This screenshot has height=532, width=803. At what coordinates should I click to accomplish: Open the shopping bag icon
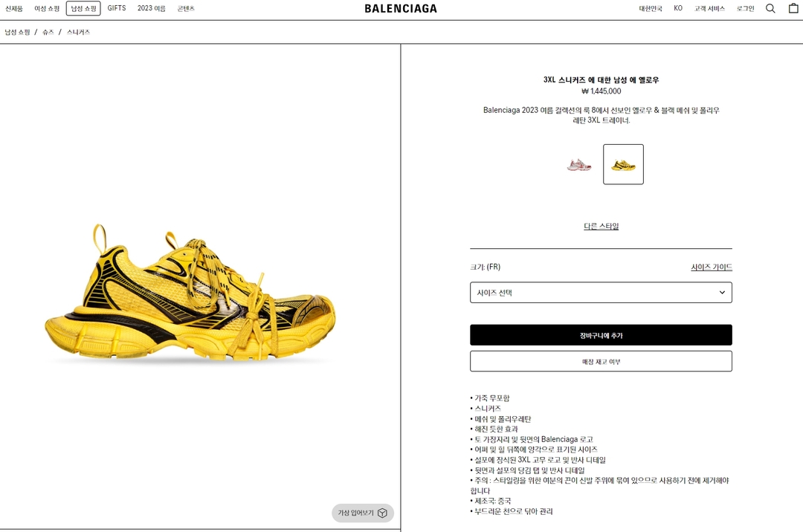click(x=794, y=7)
